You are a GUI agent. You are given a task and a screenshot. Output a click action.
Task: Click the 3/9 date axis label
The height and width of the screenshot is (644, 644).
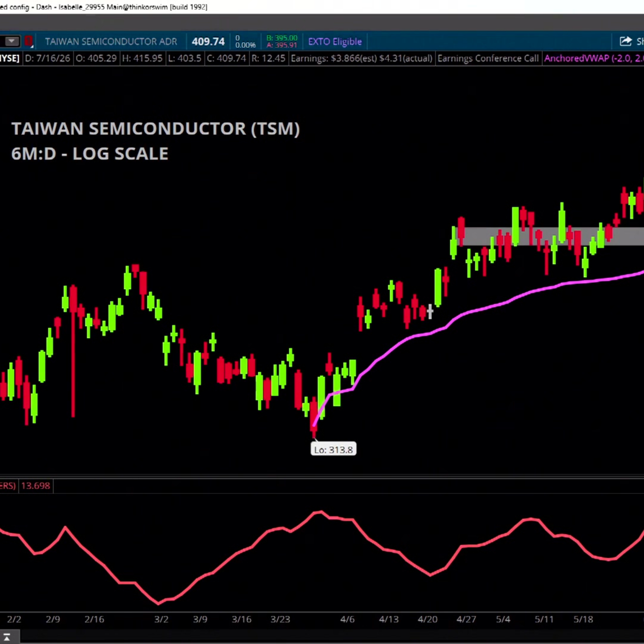coord(200,619)
